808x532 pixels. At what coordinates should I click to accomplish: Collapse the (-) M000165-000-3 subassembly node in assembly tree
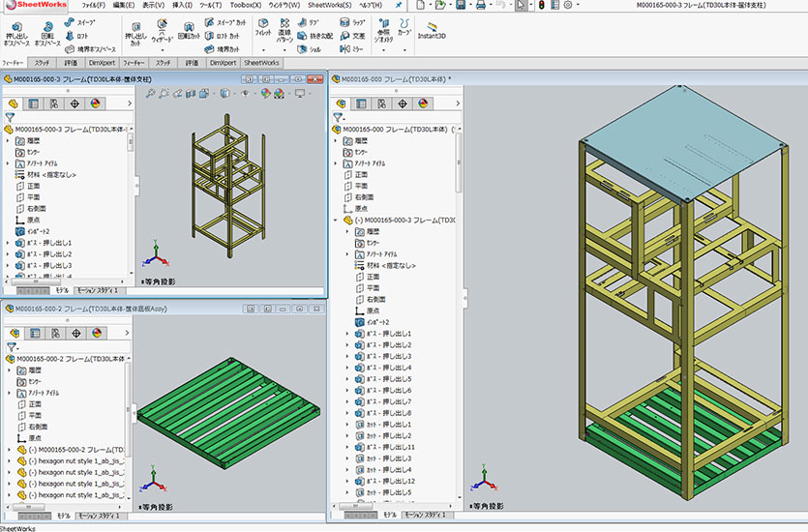point(336,220)
